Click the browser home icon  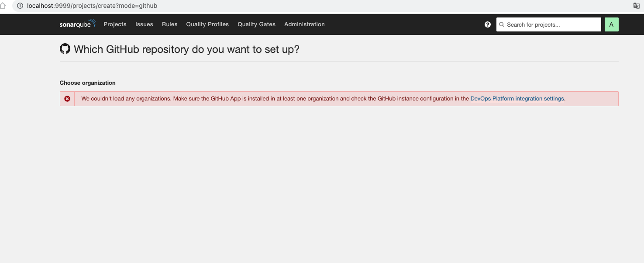pyautogui.click(x=3, y=6)
